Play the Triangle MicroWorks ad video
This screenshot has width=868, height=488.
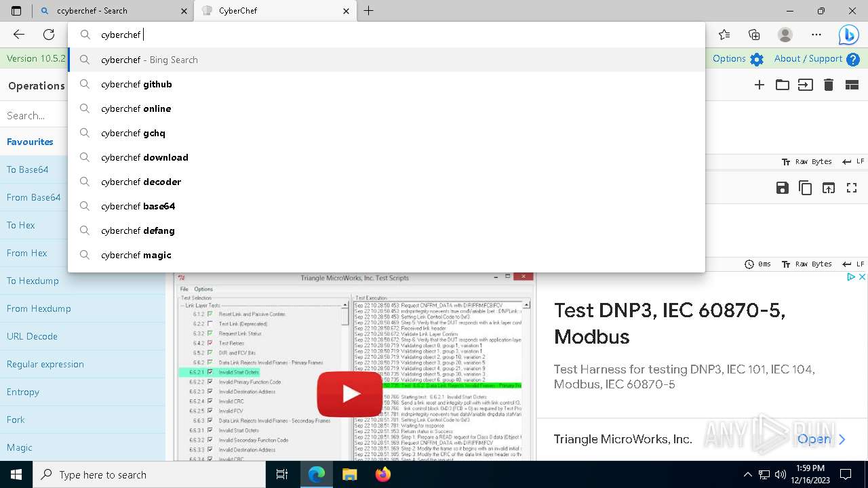click(x=350, y=394)
